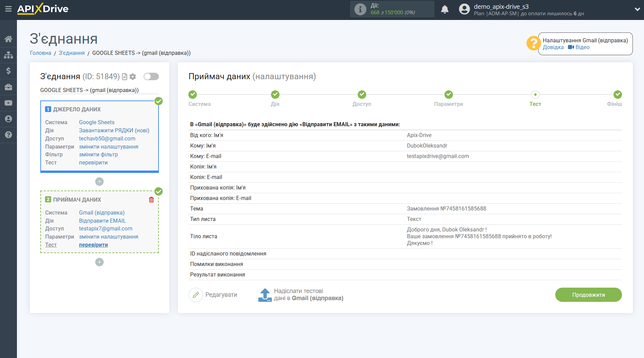644x358 pixels.
Task: Open the actions info icon
Action: click(x=360, y=9)
